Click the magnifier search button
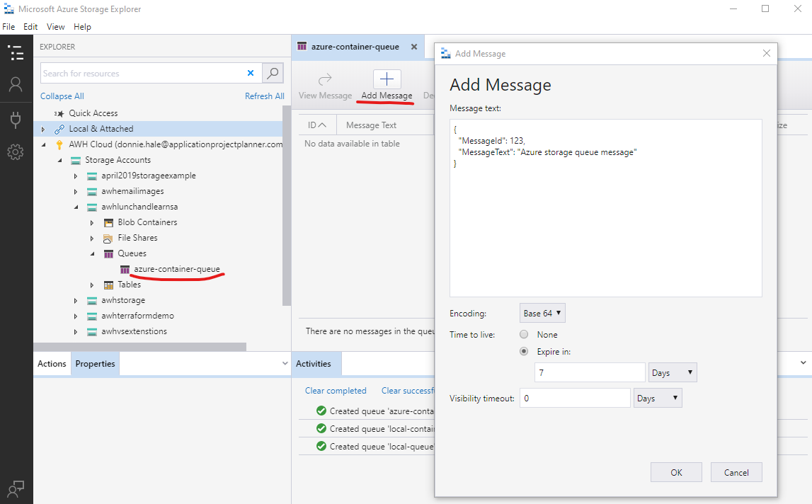 click(273, 73)
